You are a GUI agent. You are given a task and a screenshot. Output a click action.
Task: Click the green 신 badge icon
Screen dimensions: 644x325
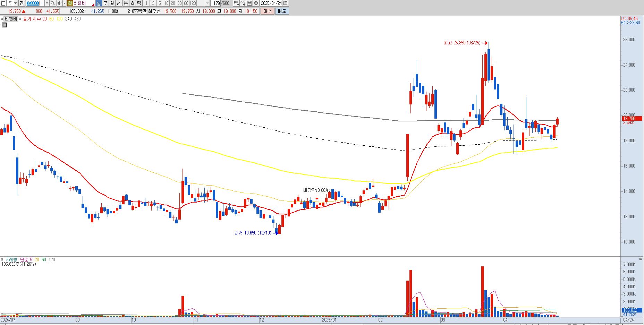[x=70, y=3]
